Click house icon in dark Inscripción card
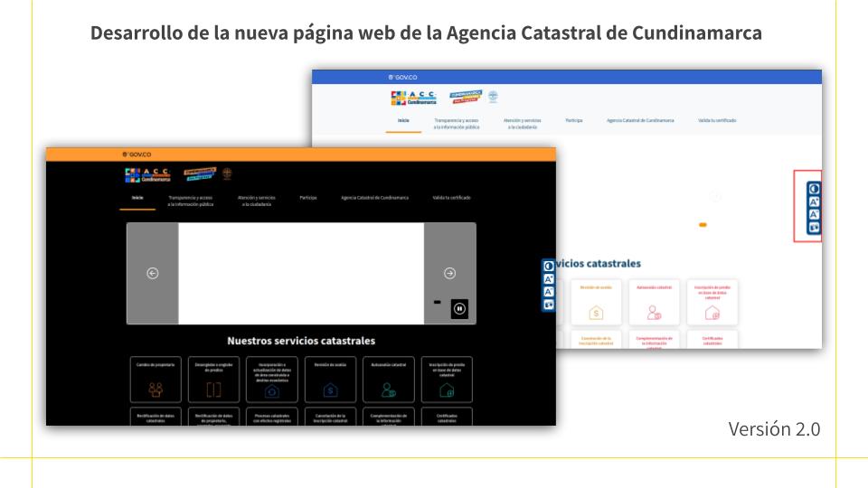Viewport: 868px width, 488px height. pyautogui.click(x=447, y=390)
